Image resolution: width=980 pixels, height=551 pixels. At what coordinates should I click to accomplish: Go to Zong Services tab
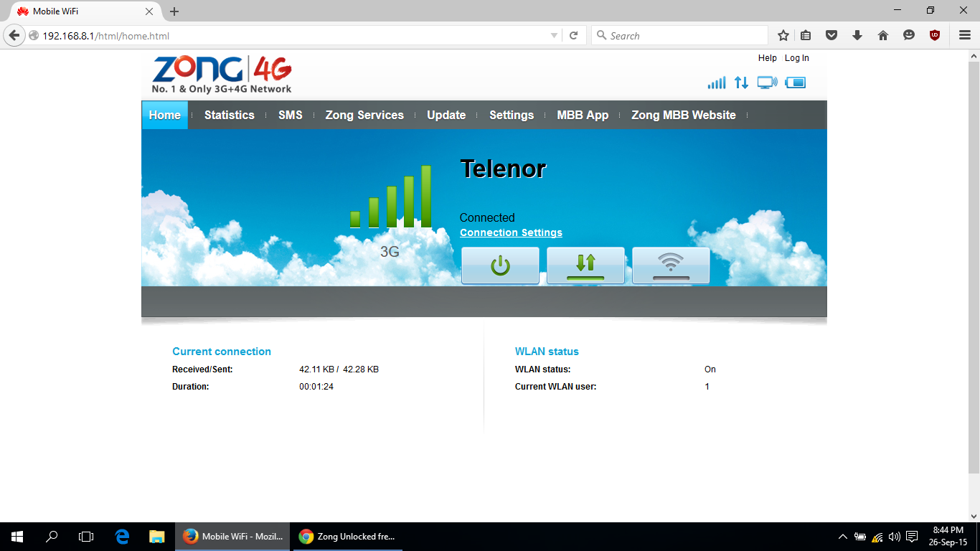[x=364, y=115]
